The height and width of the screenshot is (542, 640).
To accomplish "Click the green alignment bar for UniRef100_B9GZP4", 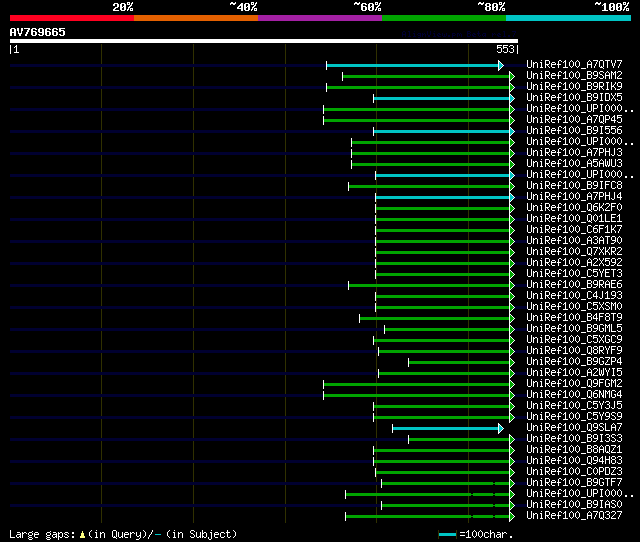I will click(x=459, y=362).
